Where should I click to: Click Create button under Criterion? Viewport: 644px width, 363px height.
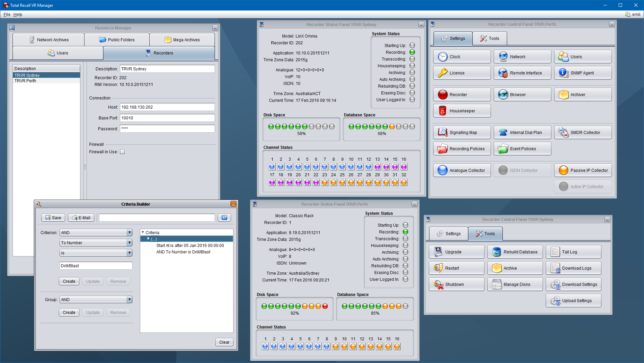[69, 281]
